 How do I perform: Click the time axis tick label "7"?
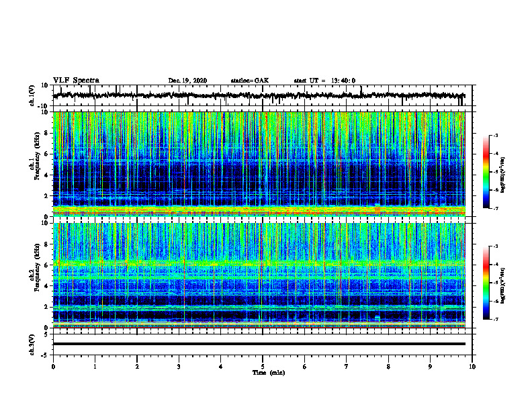click(347, 367)
